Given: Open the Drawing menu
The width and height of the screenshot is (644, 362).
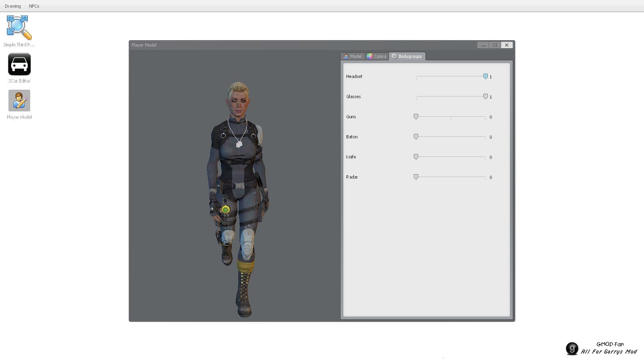Looking at the screenshot, I should pos(13,6).
